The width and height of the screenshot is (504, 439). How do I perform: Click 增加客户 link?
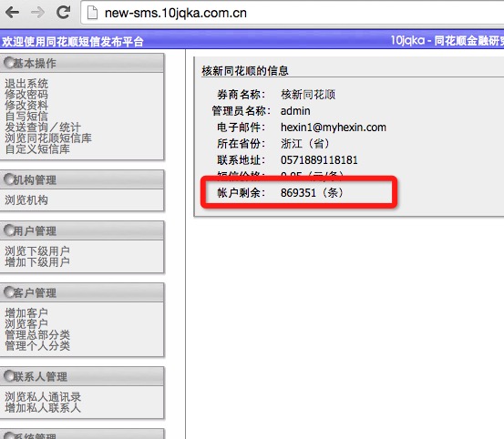[26, 312]
